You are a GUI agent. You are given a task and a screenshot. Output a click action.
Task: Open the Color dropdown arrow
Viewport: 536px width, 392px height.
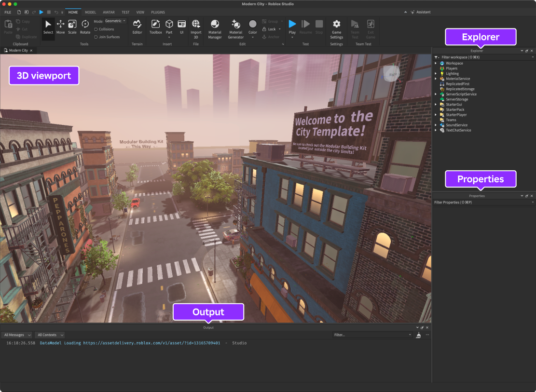click(x=253, y=37)
